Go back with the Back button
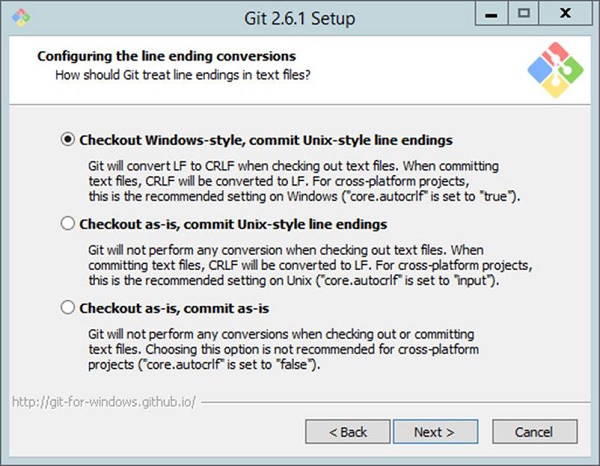Image resolution: width=600 pixels, height=466 pixels. tap(348, 432)
